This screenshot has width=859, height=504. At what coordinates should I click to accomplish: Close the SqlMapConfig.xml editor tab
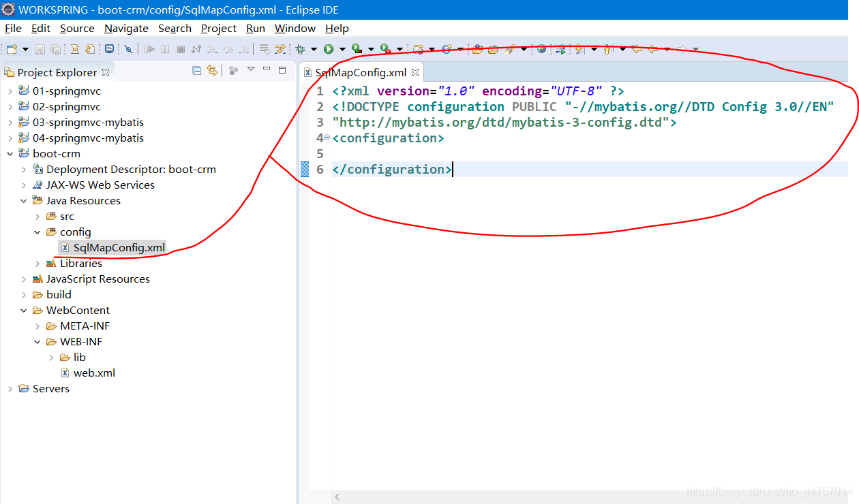pos(415,72)
